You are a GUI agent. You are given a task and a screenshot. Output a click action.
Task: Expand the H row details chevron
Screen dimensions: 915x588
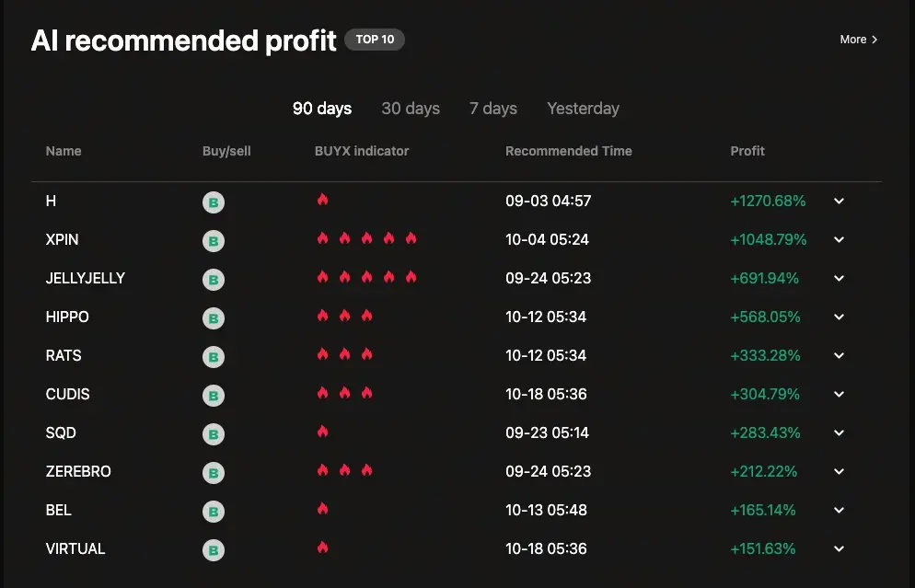840,201
